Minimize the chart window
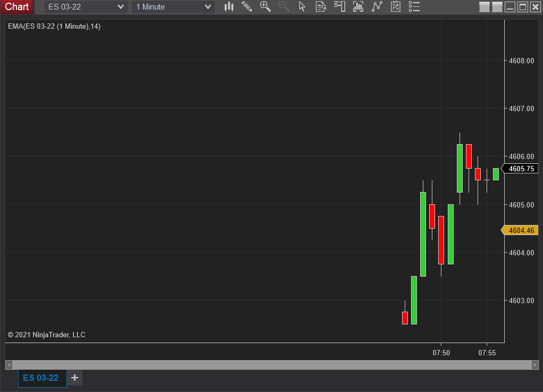 click(510, 7)
